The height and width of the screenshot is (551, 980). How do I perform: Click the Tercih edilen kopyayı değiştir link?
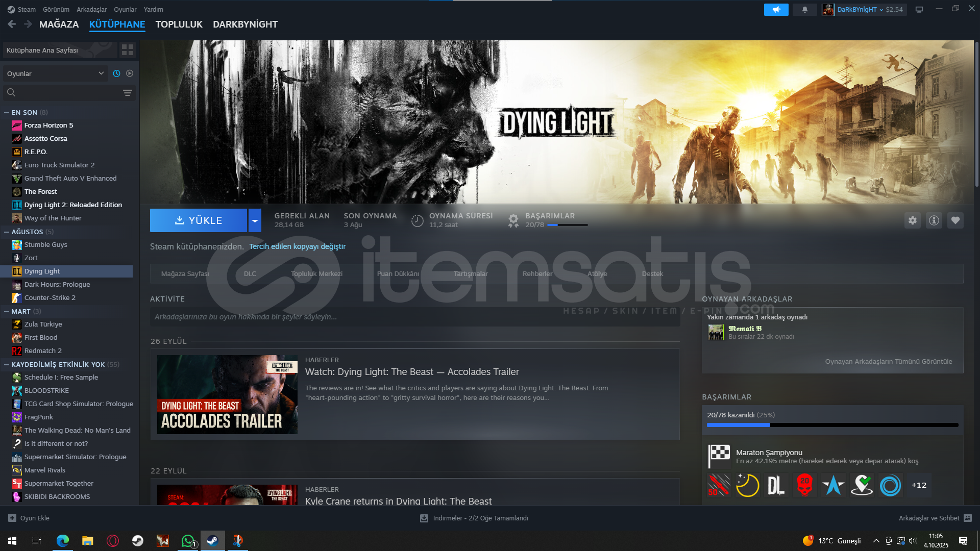click(x=297, y=246)
